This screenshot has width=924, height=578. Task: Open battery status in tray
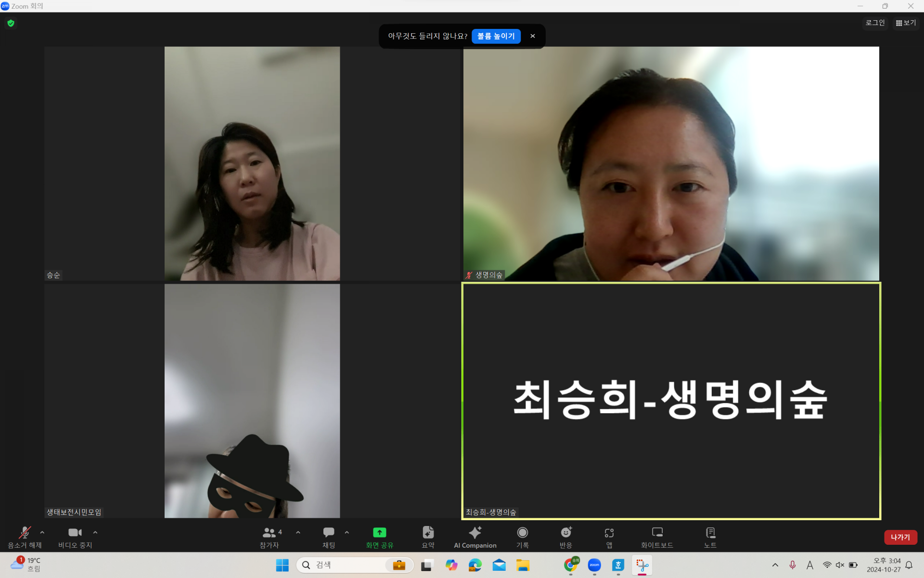click(853, 565)
